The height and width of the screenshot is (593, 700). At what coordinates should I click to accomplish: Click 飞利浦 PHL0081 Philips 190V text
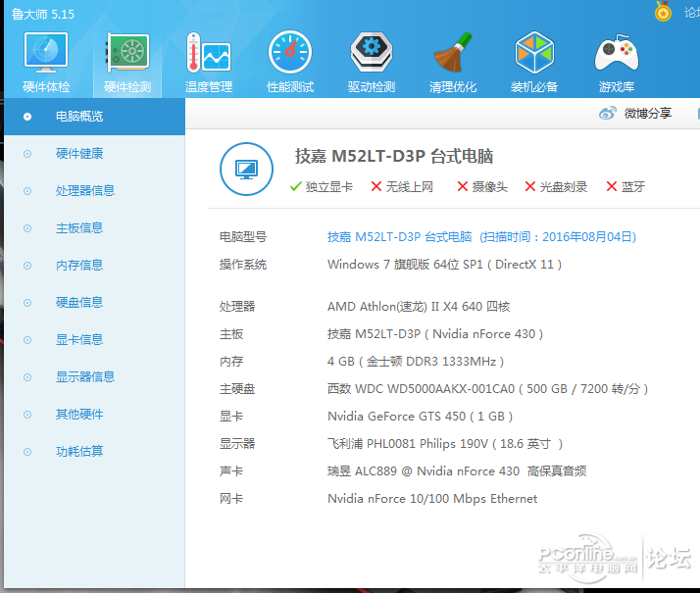[x=445, y=443]
